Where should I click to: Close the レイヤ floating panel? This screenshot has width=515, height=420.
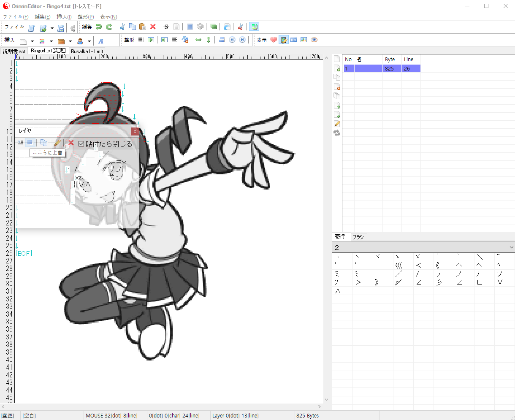click(135, 131)
